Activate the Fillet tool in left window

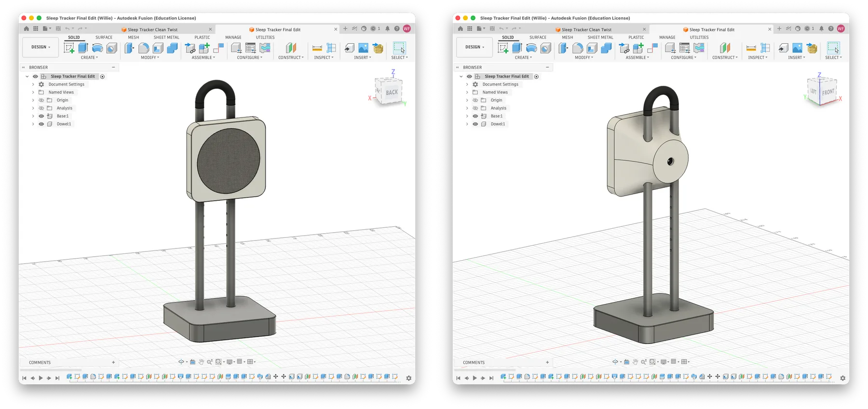coord(144,48)
